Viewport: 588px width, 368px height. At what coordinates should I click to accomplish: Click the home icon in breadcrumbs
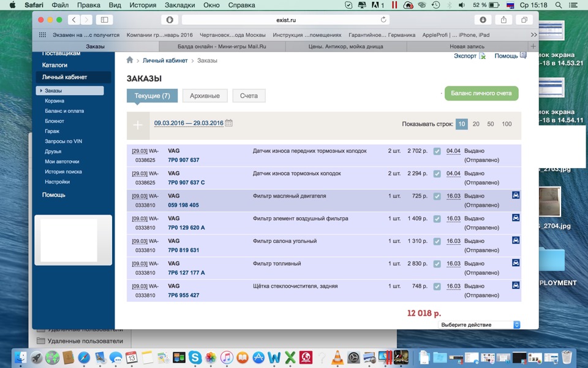coord(130,59)
